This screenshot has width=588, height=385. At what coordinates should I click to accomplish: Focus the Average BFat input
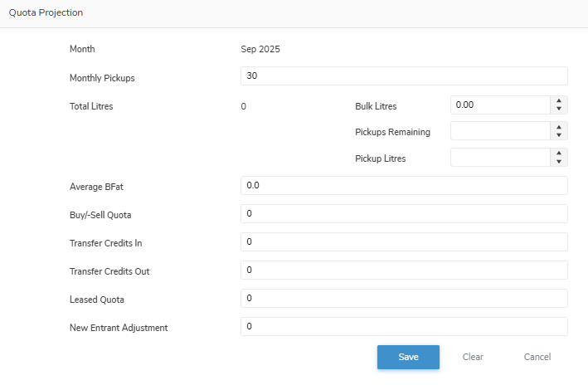point(403,186)
